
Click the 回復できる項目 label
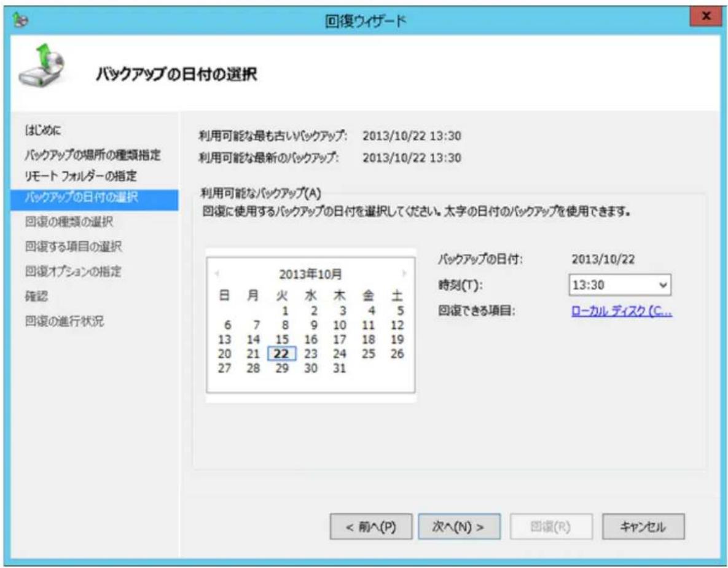(x=476, y=311)
